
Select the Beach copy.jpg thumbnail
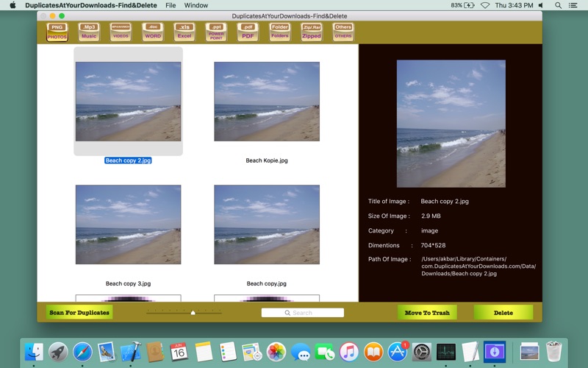(x=267, y=224)
